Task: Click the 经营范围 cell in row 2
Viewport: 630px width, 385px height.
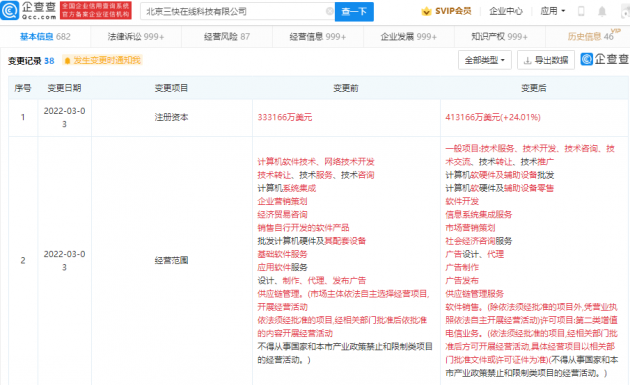Action: pyautogui.click(x=172, y=260)
